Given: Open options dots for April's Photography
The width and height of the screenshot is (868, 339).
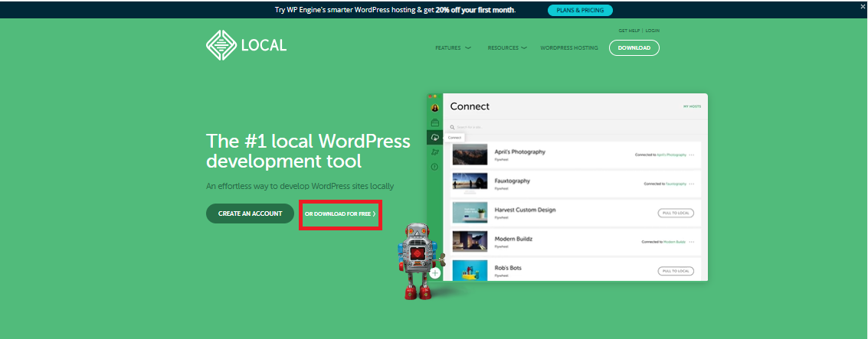Looking at the screenshot, I should click(x=691, y=155).
